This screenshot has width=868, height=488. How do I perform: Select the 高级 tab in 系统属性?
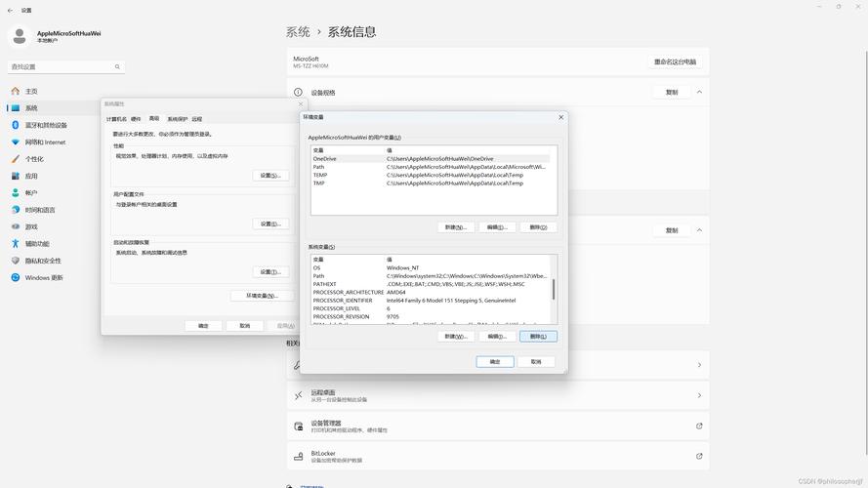(x=154, y=118)
